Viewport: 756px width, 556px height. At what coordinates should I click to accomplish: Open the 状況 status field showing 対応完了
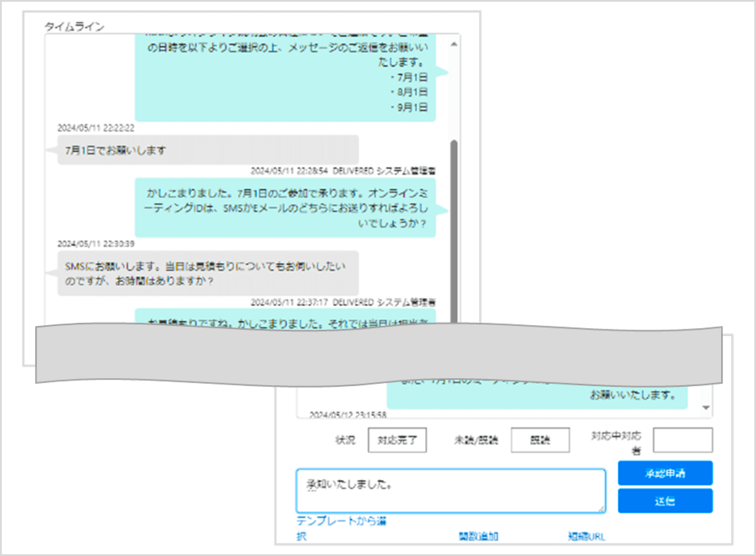coord(397,439)
